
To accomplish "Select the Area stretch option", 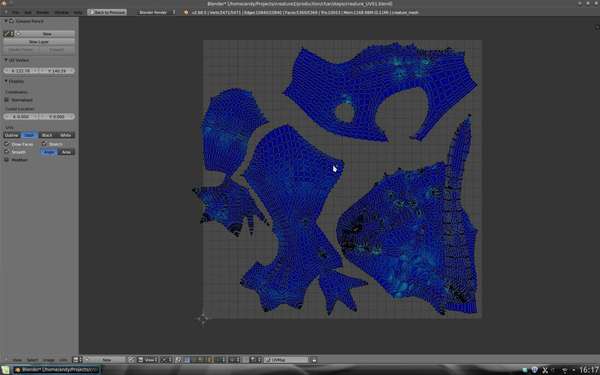I will pos(66,152).
